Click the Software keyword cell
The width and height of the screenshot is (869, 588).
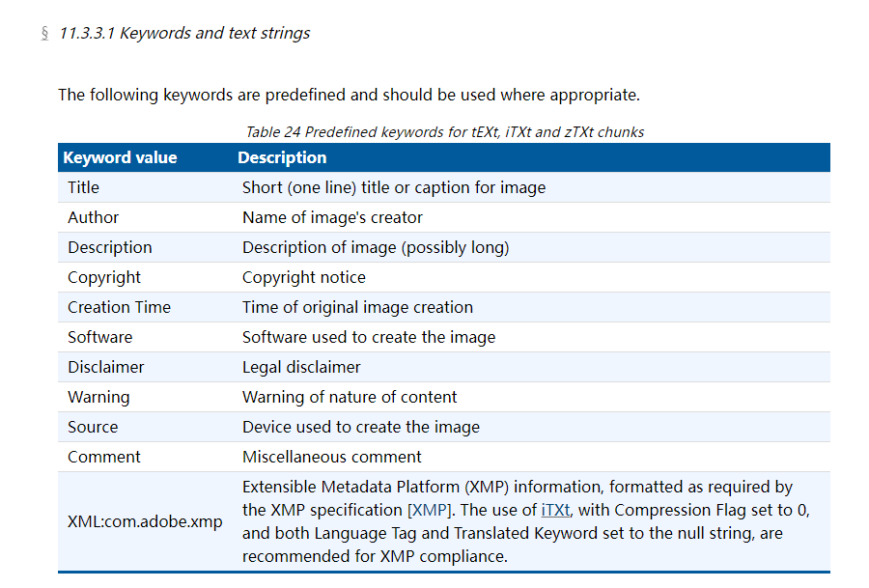coord(145,337)
